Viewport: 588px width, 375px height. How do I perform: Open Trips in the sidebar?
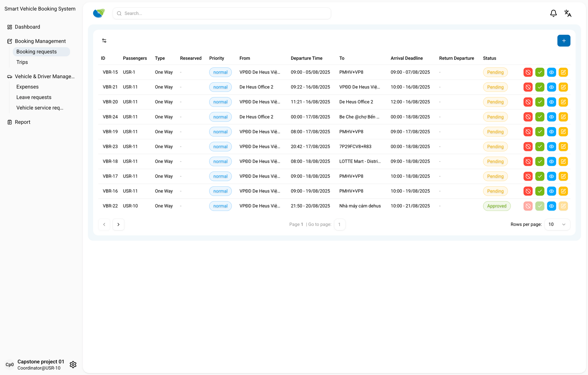click(x=22, y=62)
